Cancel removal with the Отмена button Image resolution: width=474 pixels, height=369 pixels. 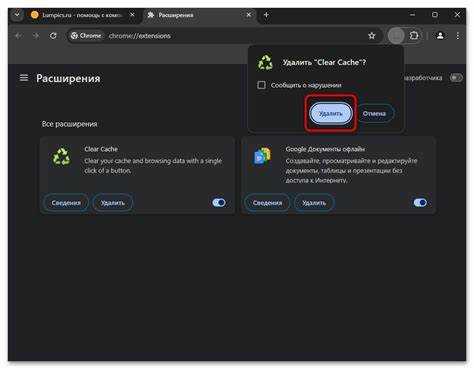click(x=374, y=113)
